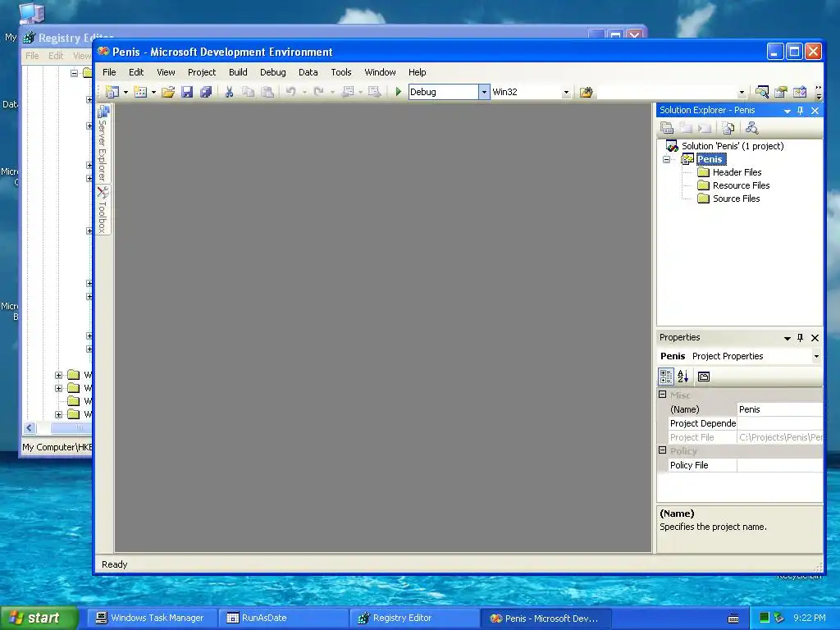Click the Undo arrow icon
840x630 pixels.
click(291, 92)
